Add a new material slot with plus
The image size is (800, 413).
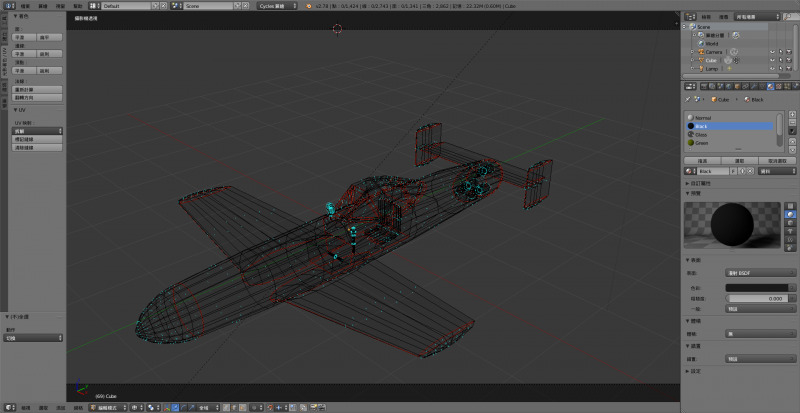[x=792, y=114]
